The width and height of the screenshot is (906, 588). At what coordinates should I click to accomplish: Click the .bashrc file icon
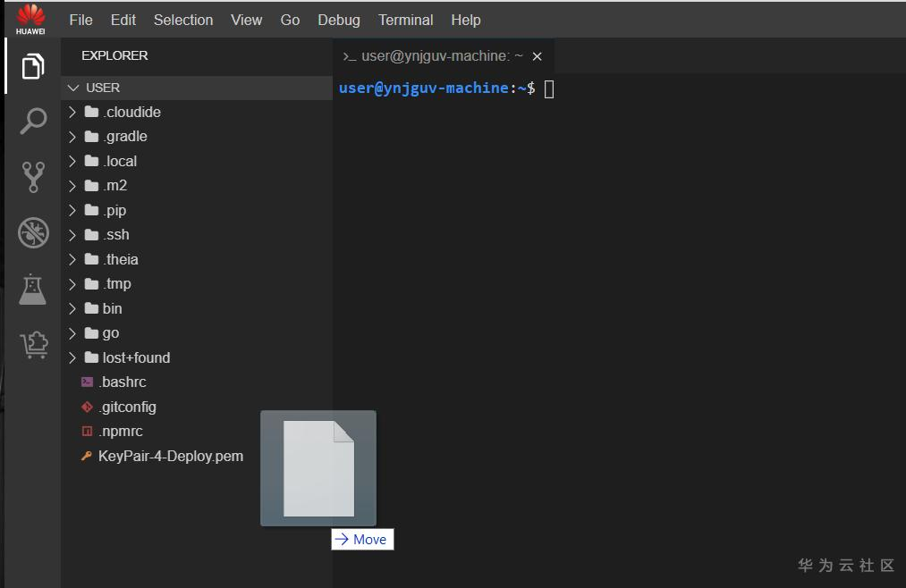click(x=88, y=382)
